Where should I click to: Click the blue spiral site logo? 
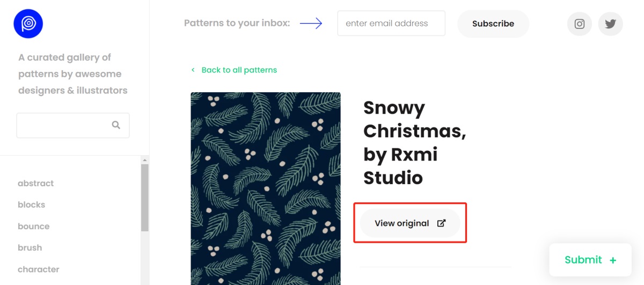(x=28, y=24)
